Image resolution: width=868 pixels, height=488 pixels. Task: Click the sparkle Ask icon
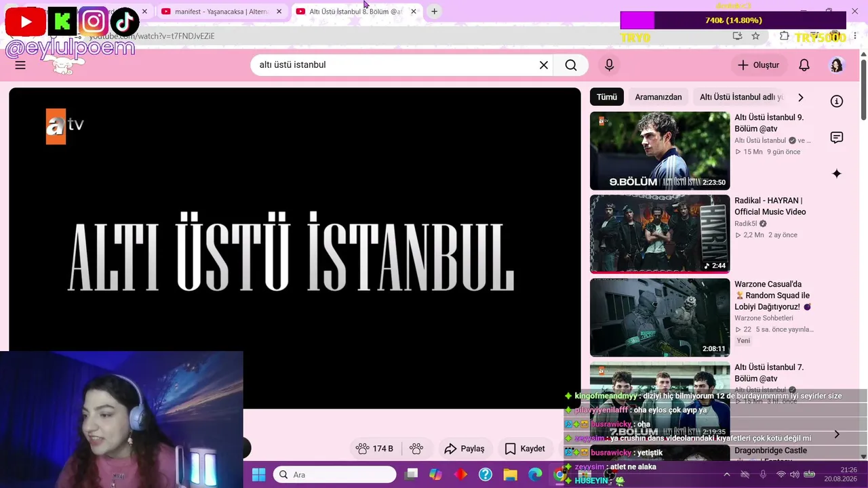point(837,174)
